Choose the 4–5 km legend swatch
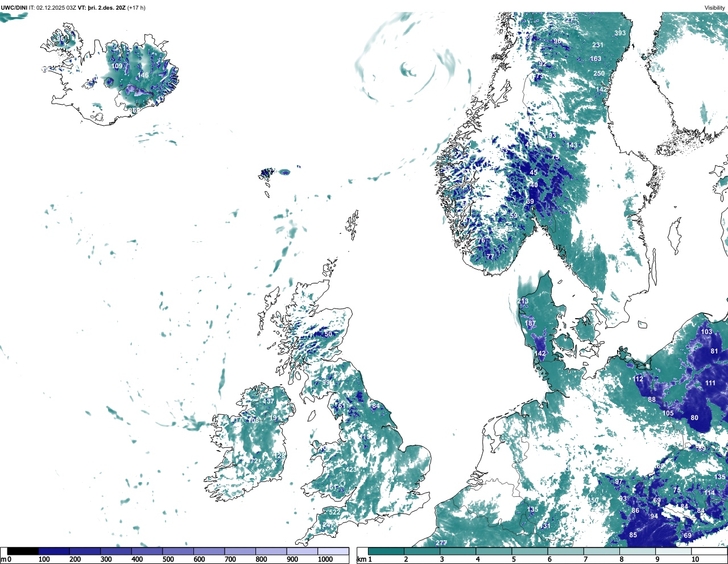Screen dimensions: 728x564 [494, 551]
